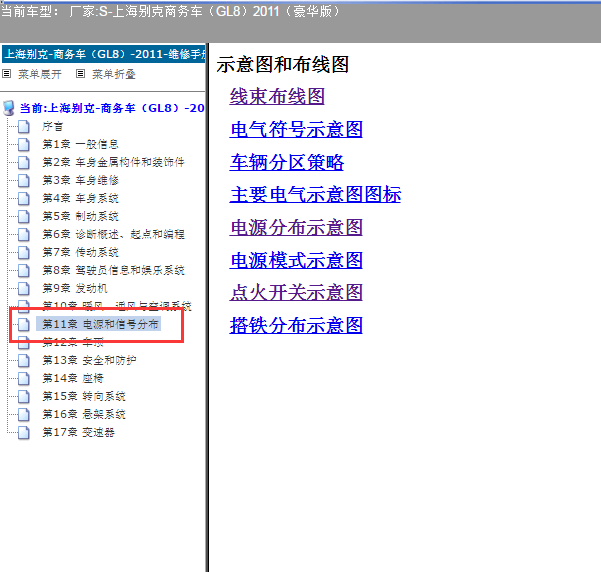Screen dimensions: 601x572
Task: Click the page icon for 第13章 安全和防护
Action: (24, 361)
